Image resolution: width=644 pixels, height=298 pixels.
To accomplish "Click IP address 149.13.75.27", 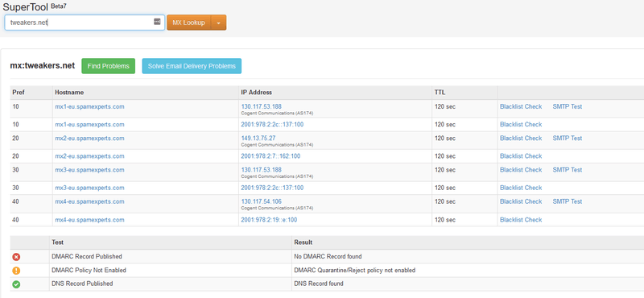I will pos(258,138).
